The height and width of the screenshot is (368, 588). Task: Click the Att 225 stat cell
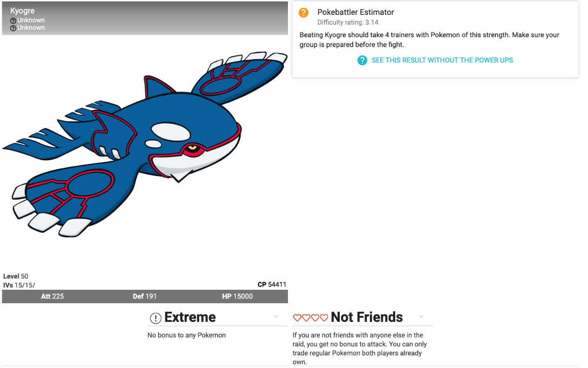click(x=52, y=296)
